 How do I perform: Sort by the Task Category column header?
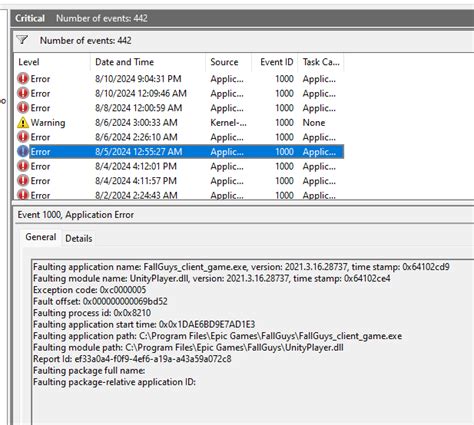point(321,62)
